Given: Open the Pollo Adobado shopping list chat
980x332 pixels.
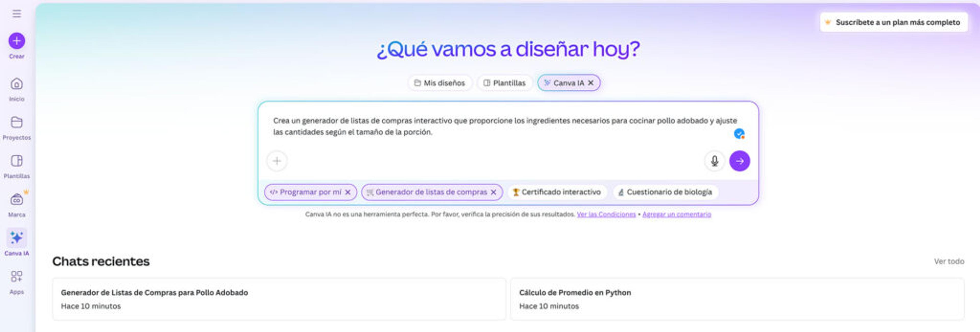Looking at the screenshot, I should 279,299.
